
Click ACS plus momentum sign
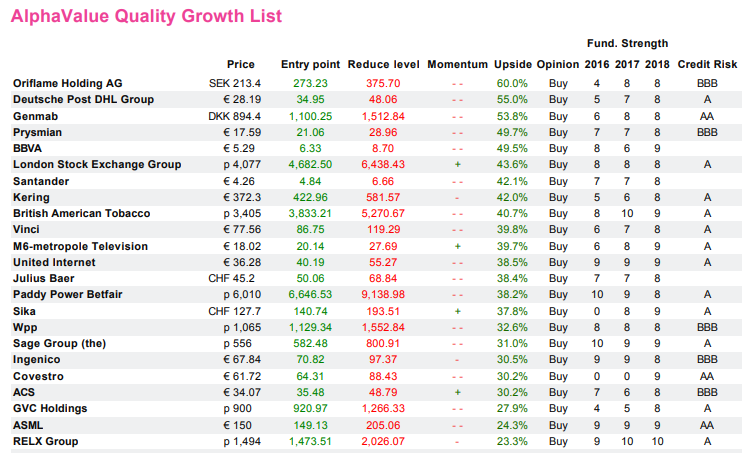(x=457, y=392)
